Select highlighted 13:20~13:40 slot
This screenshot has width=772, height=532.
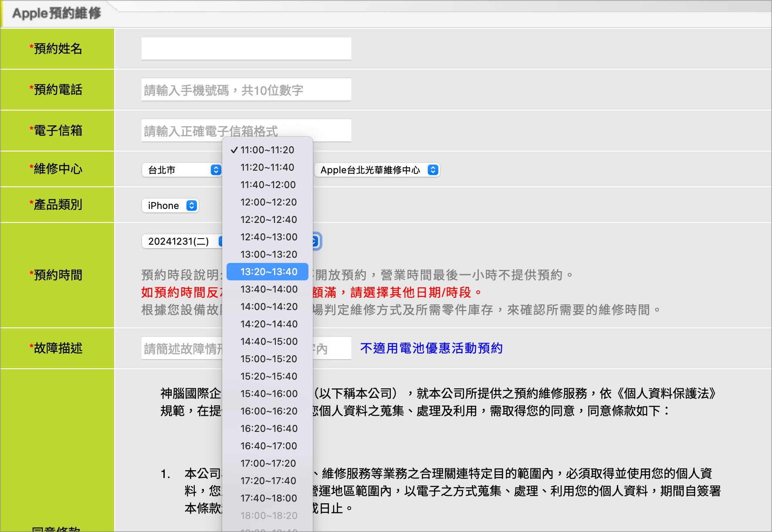(x=267, y=272)
